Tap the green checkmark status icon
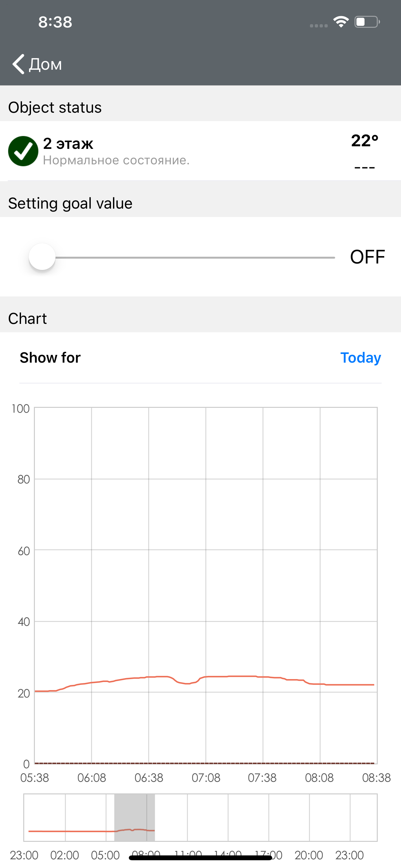This screenshot has width=401, height=868. 23,151
